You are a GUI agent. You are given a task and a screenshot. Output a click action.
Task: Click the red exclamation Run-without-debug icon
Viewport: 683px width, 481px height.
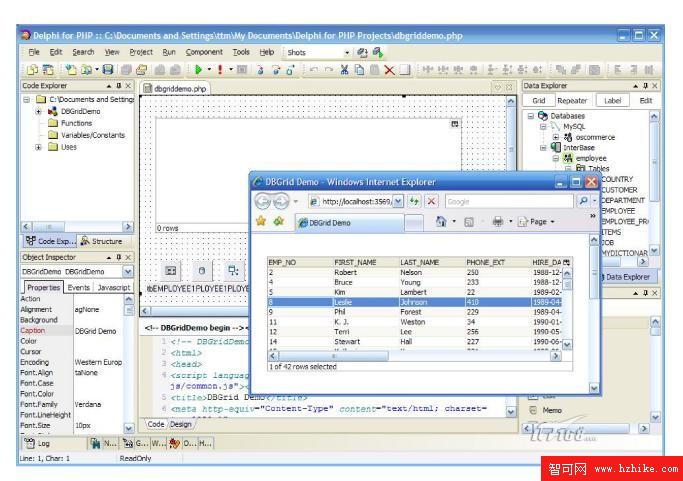pyautogui.click(x=220, y=69)
